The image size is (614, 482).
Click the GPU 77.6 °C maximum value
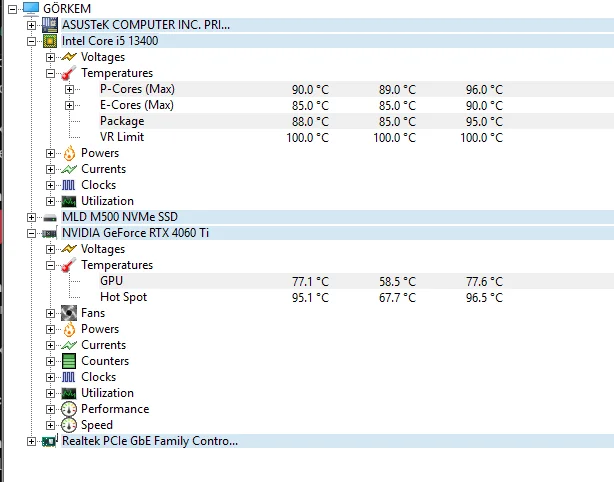[x=484, y=282]
